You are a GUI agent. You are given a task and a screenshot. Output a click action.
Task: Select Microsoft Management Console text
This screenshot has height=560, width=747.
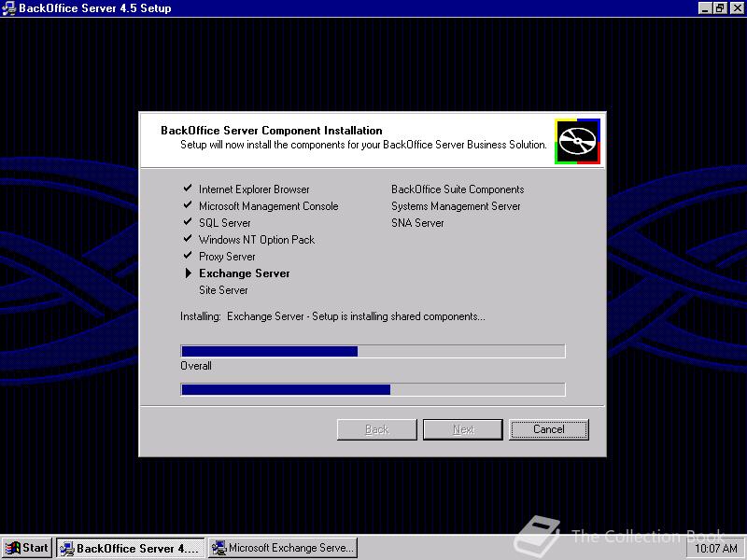pyautogui.click(x=269, y=206)
